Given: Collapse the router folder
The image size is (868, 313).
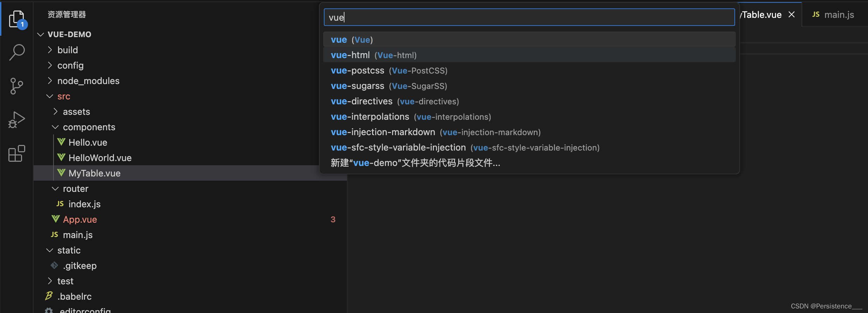Looking at the screenshot, I should pyautogui.click(x=55, y=188).
